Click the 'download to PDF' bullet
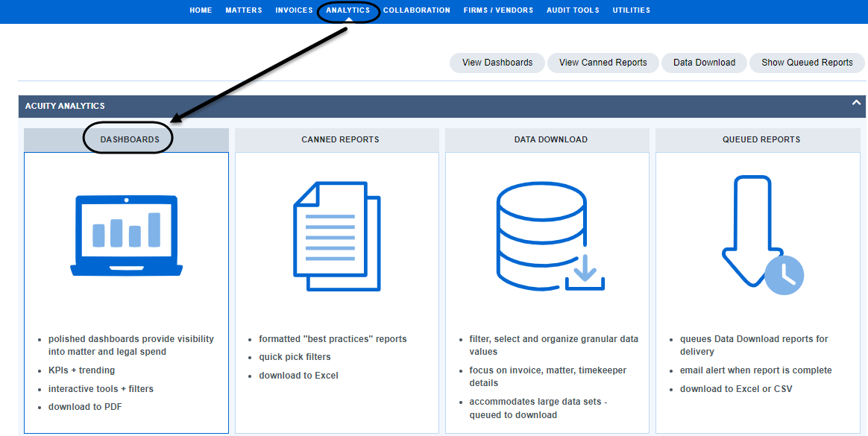868x436 pixels. pos(85,407)
